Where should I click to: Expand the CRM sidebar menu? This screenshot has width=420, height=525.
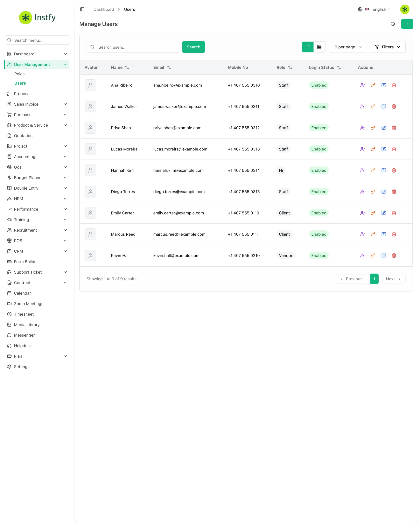coord(37,251)
